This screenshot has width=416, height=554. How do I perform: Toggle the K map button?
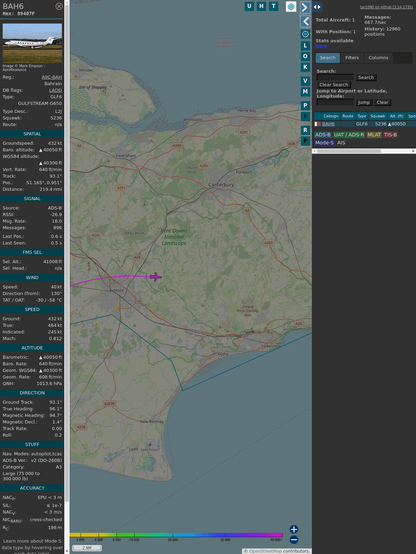(305, 67)
